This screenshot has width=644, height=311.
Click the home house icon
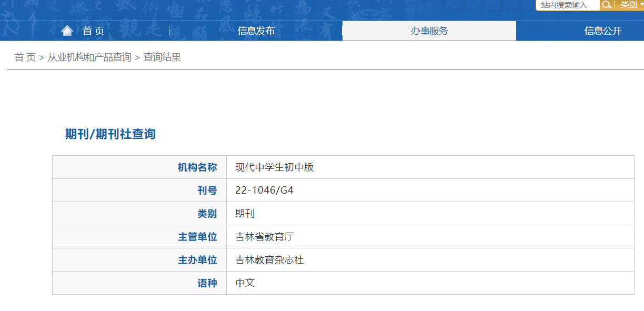[x=67, y=31]
